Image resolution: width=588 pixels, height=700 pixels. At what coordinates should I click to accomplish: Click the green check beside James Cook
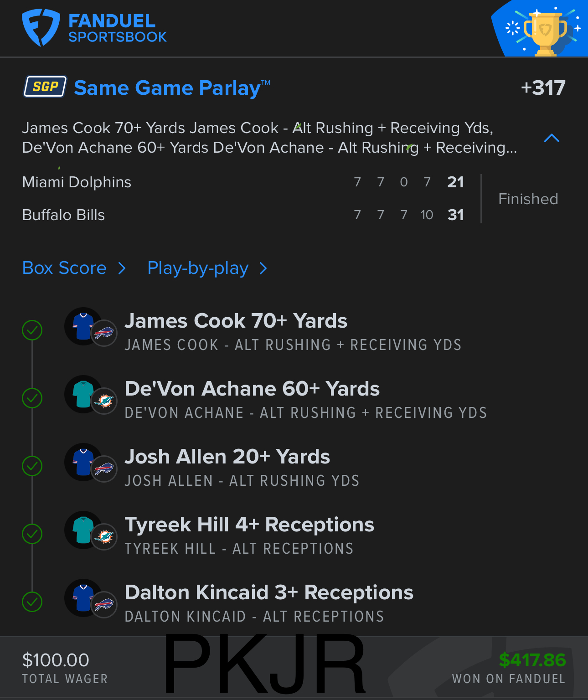(x=32, y=330)
